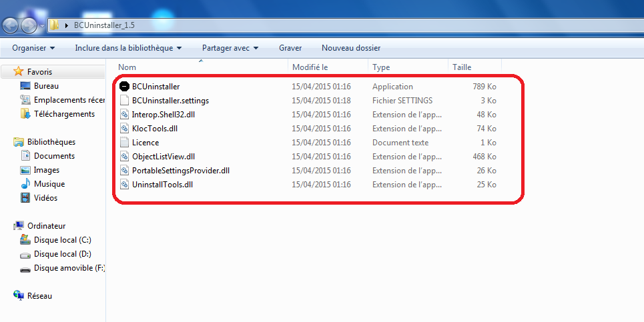Open the Partager avec dropdown
Screen dimensions: 644x322
[x=230, y=48]
